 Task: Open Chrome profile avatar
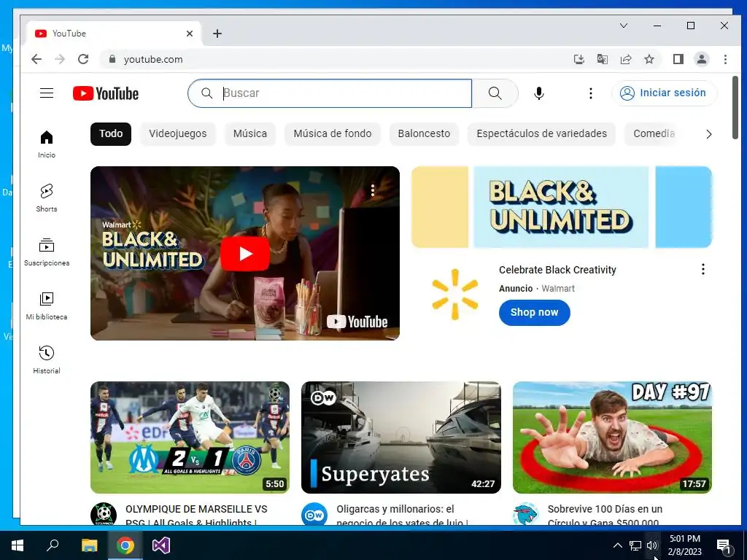tap(702, 60)
